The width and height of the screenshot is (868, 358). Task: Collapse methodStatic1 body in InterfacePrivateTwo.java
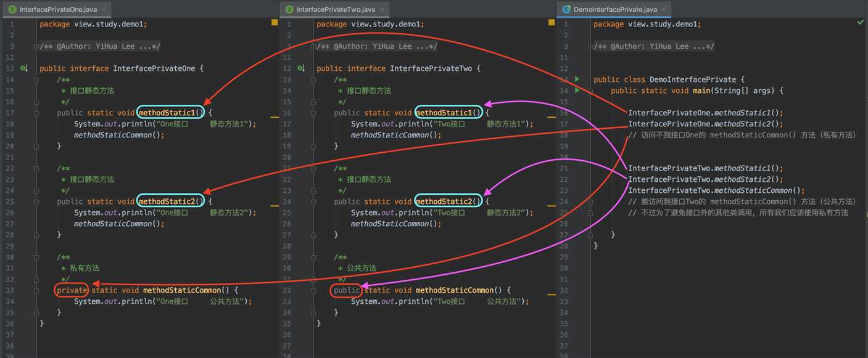[313, 113]
